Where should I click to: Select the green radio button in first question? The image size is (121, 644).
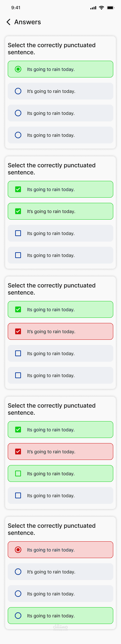[18, 69]
